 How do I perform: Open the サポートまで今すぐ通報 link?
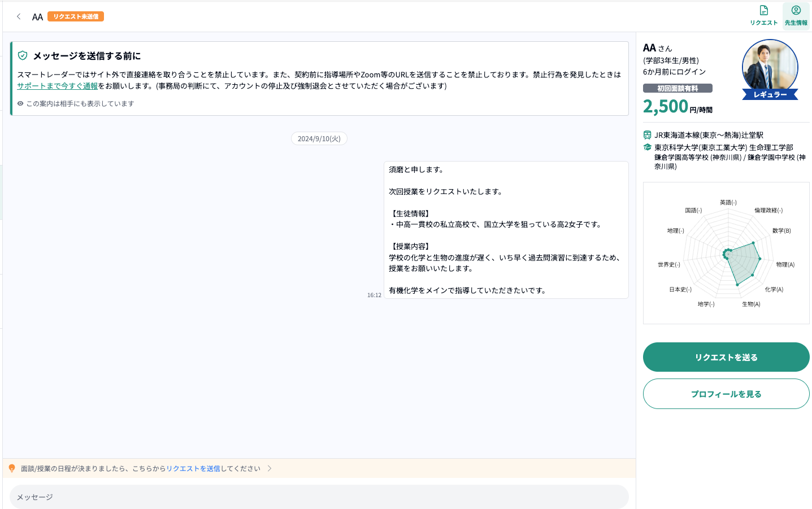point(57,86)
